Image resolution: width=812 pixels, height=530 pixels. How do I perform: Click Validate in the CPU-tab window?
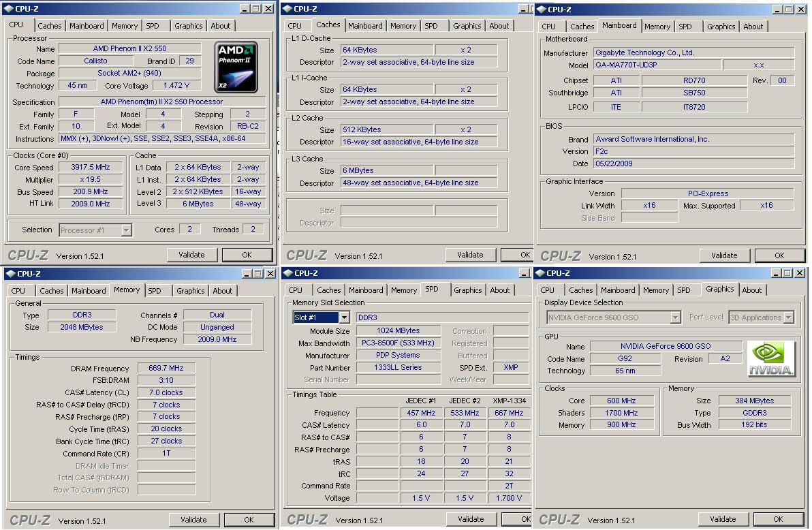click(x=191, y=255)
